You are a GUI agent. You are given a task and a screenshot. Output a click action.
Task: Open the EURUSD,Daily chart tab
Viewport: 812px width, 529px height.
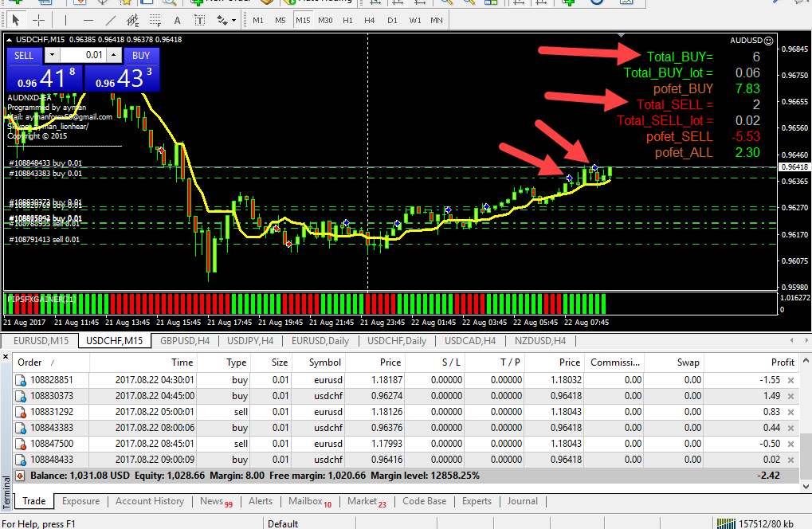pyautogui.click(x=320, y=341)
